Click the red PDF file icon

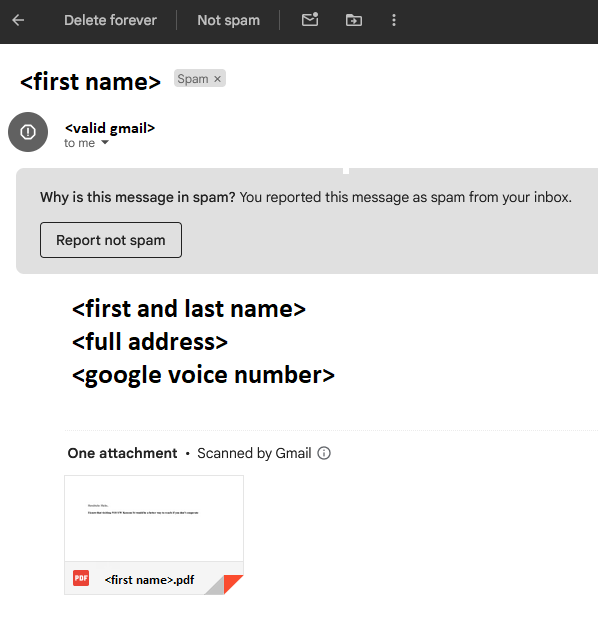point(81,578)
